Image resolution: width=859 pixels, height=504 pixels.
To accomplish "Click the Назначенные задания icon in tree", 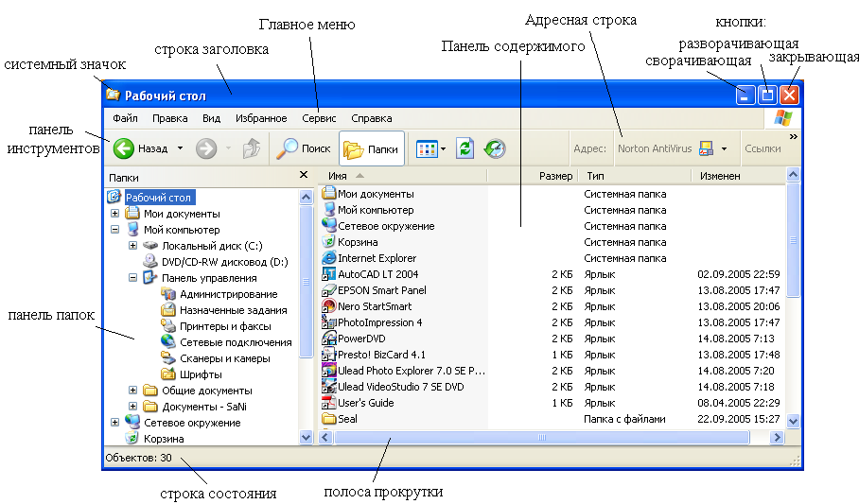I will 168,309.
